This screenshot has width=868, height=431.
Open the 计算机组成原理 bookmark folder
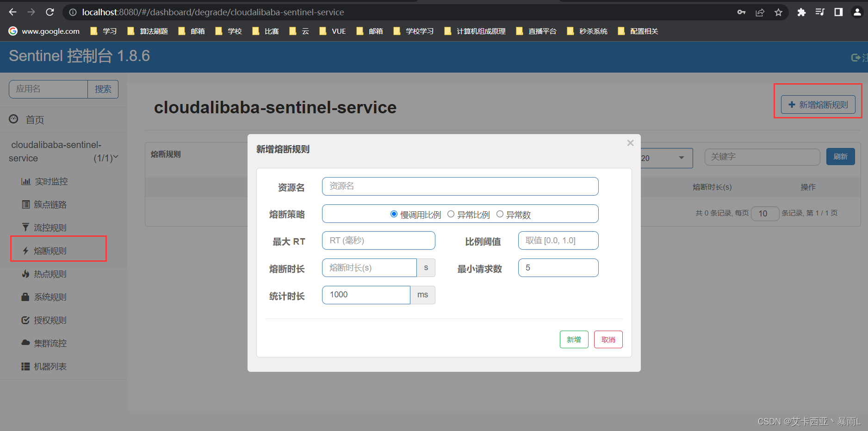point(475,31)
